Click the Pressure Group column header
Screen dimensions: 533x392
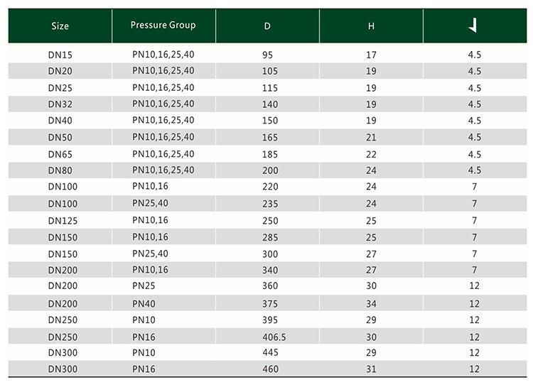point(163,25)
